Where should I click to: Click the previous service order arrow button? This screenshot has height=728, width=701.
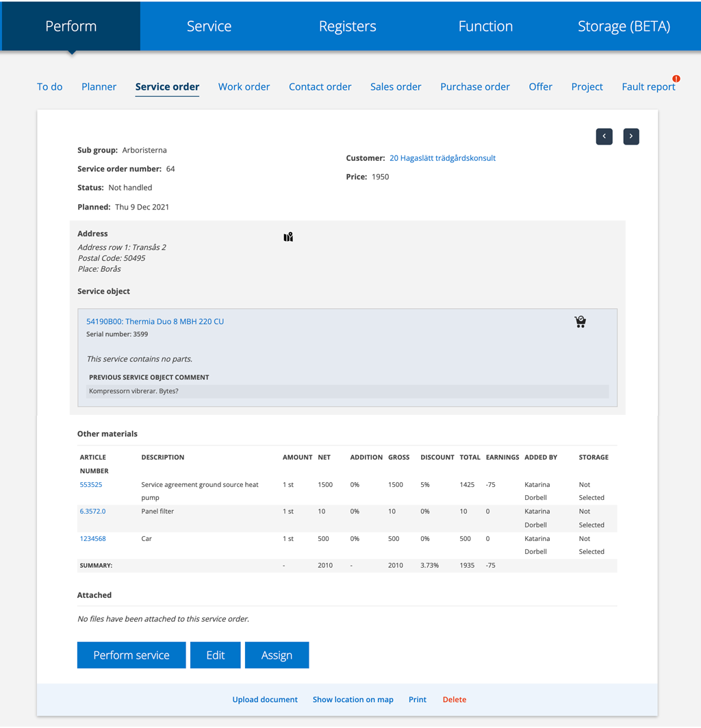pyautogui.click(x=604, y=136)
